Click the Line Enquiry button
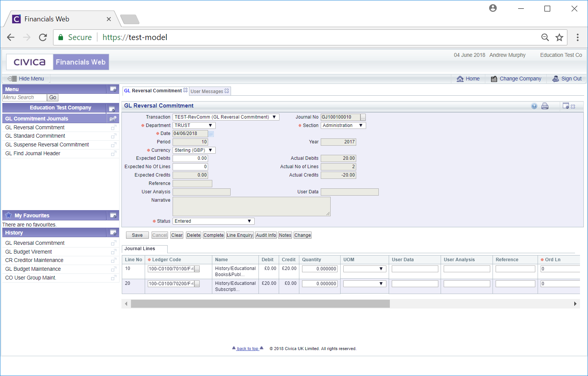Viewport: 588px width, 376px height. (239, 235)
